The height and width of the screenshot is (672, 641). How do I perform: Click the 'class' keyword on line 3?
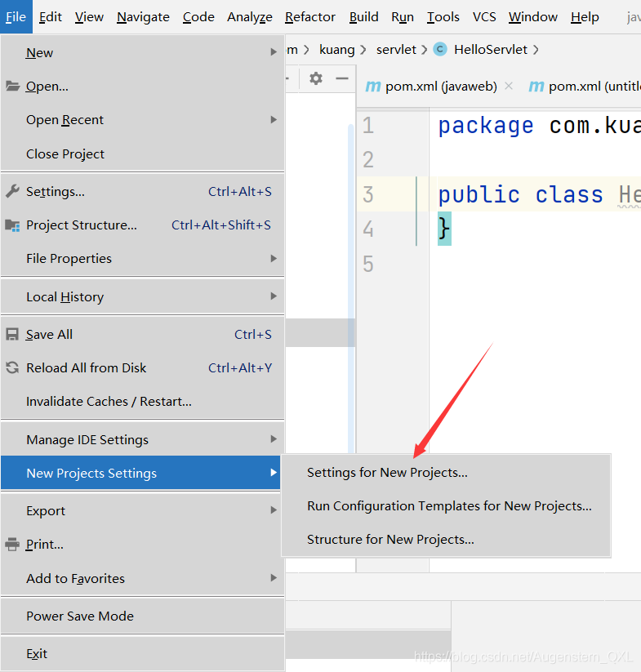tap(569, 194)
